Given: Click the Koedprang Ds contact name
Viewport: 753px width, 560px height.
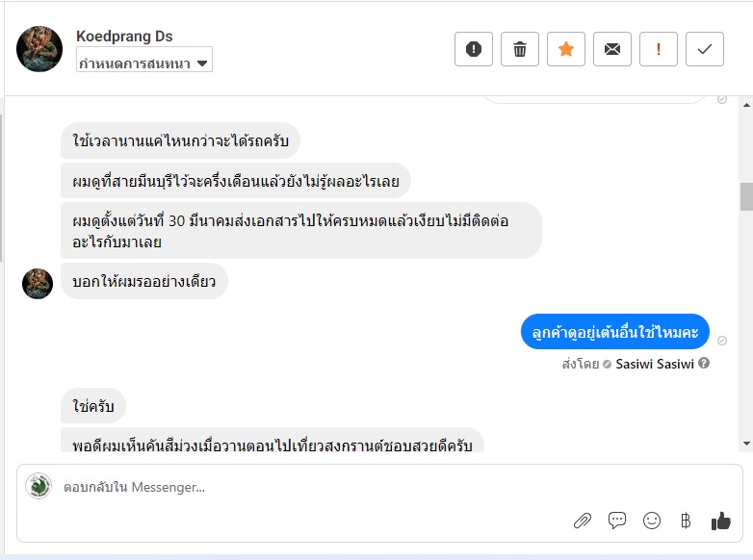Looking at the screenshot, I should click(124, 37).
